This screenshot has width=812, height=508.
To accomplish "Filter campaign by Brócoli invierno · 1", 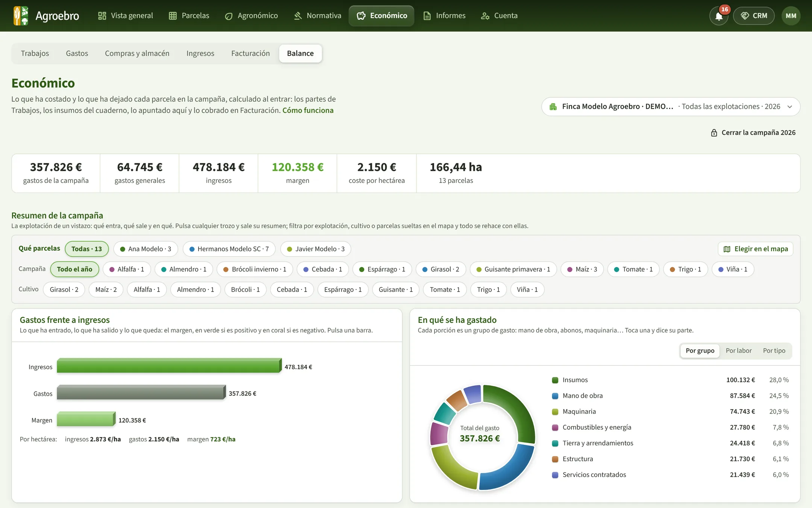I will (255, 269).
